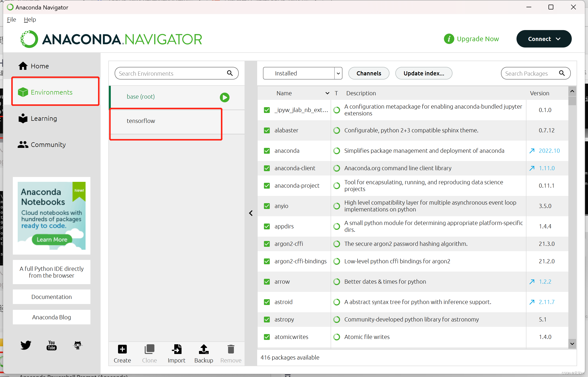Open the File menu
Viewport: 588px width, 377px height.
[x=11, y=19]
